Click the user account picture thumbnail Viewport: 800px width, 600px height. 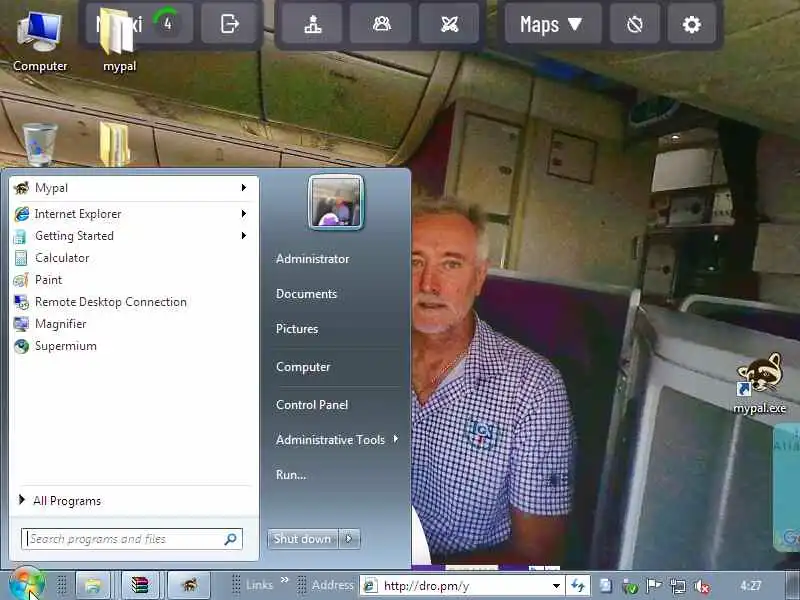coord(336,202)
